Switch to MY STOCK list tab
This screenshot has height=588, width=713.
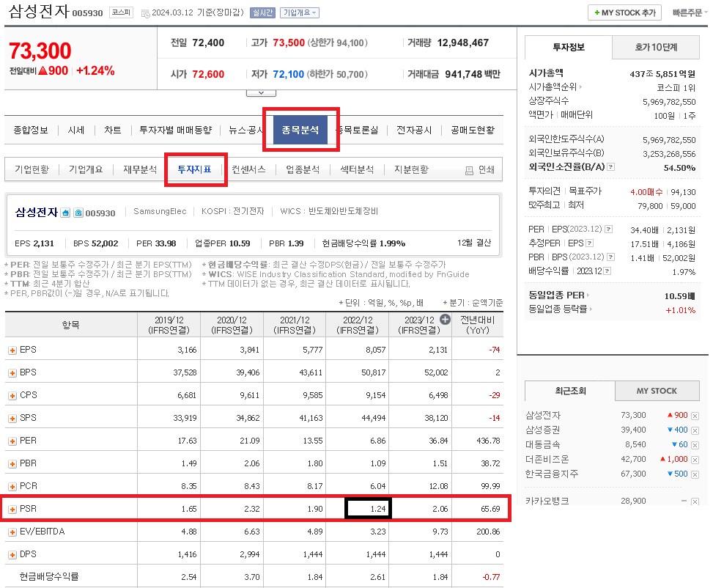657,391
